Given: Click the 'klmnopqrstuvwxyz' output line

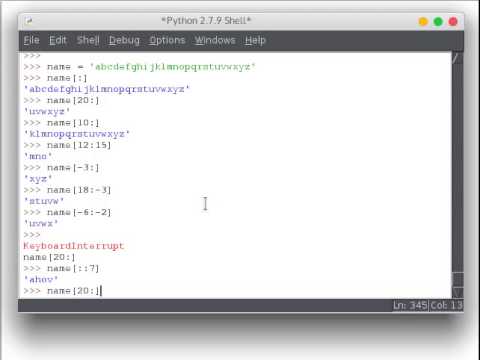Looking at the screenshot, I should tap(76, 134).
